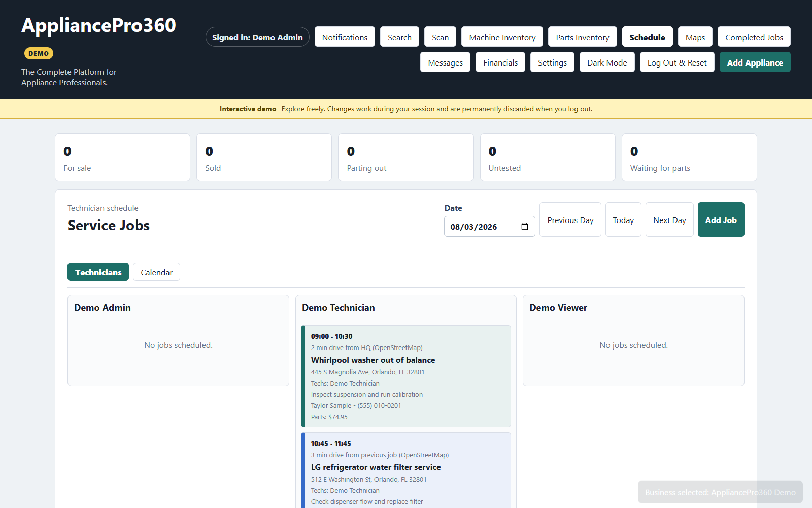Select the Untested stat card
This screenshot has height=508, width=812.
[548, 157]
